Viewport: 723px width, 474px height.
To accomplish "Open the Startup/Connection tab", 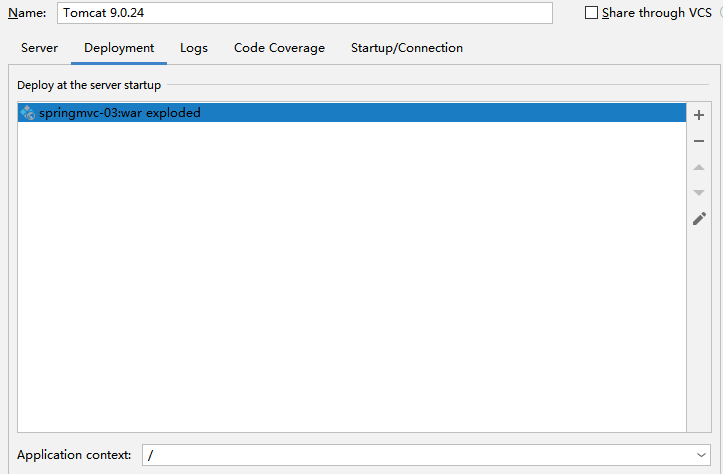I will [x=407, y=48].
